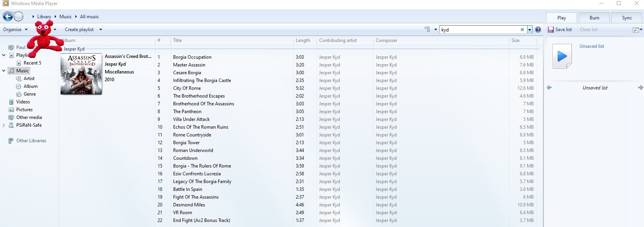Switch to the Sync tab
644x227 pixels.
tap(627, 17)
